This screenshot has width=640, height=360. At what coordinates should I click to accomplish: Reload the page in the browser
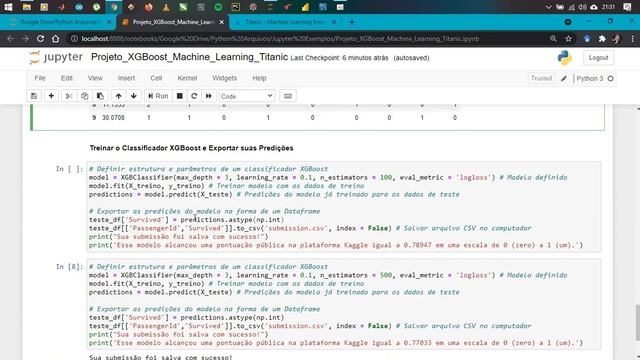point(40,39)
